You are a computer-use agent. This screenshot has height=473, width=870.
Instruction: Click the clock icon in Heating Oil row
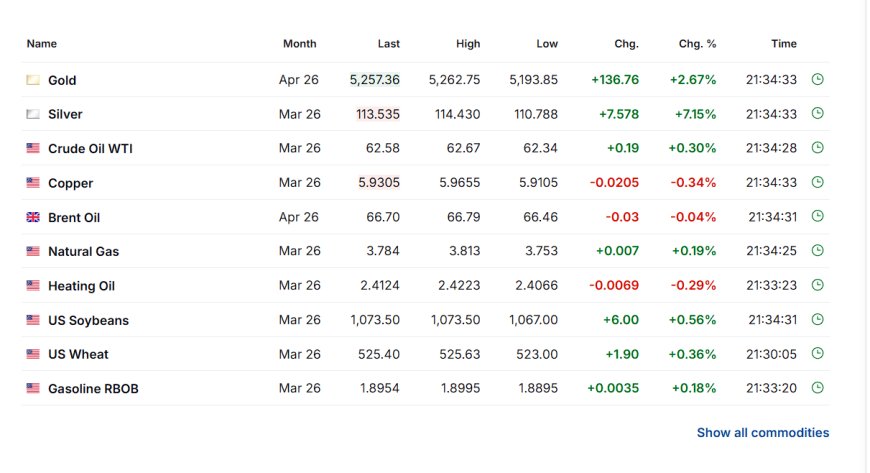pos(817,285)
